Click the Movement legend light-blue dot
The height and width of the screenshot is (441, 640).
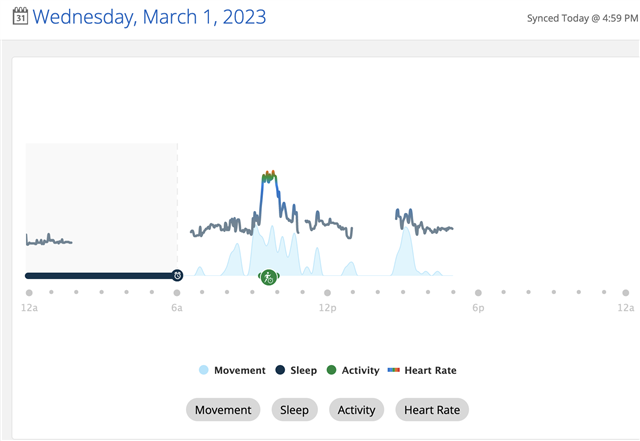(x=204, y=370)
